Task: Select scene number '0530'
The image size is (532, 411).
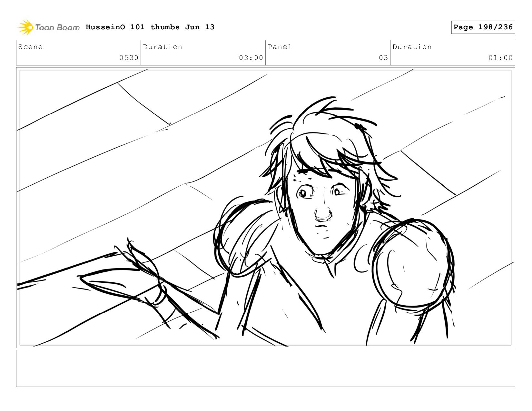Action: pyautogui.click(x=129, y=58)
